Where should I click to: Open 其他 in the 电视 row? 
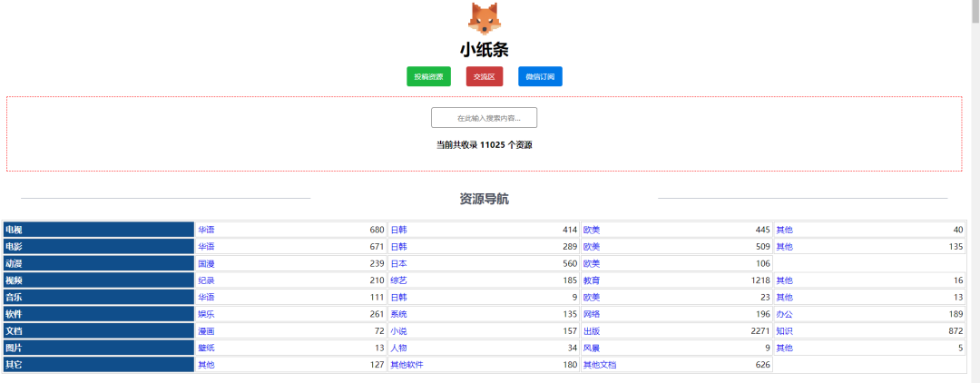[784, 230]
